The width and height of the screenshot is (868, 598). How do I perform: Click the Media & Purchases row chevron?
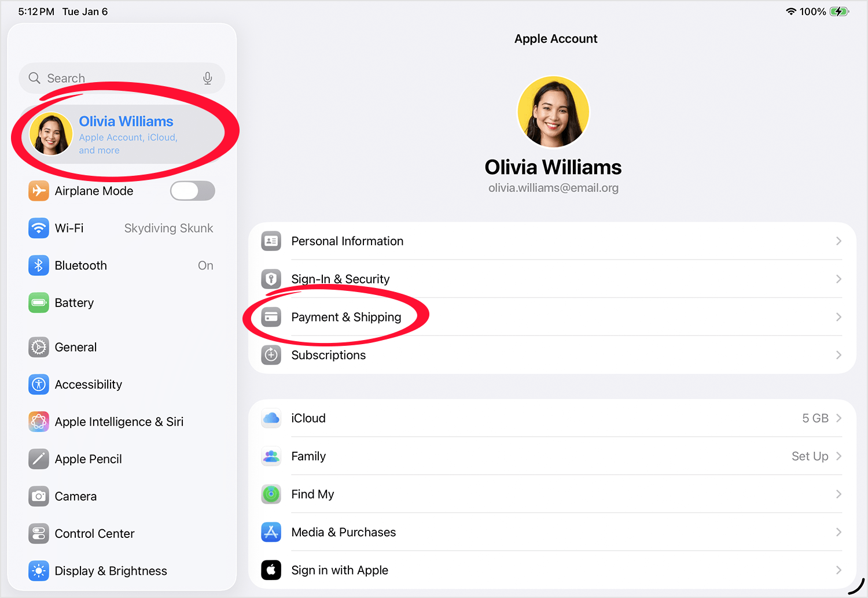(838, 532)
